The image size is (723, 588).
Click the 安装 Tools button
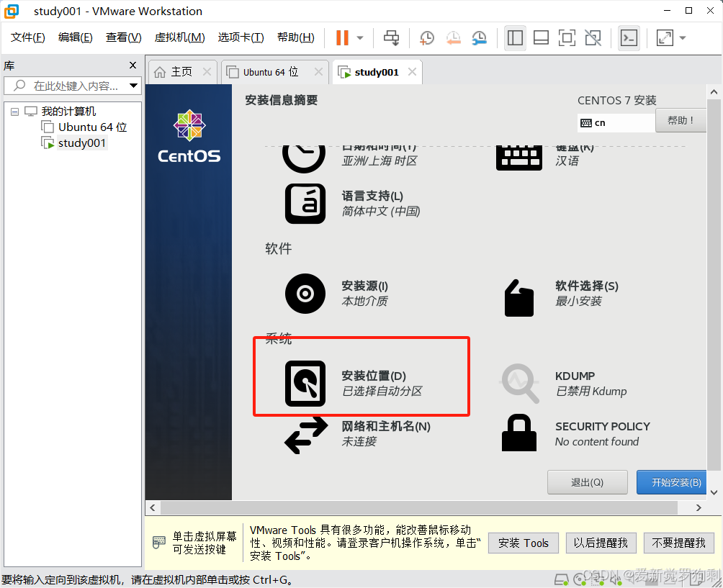(524, 543)
